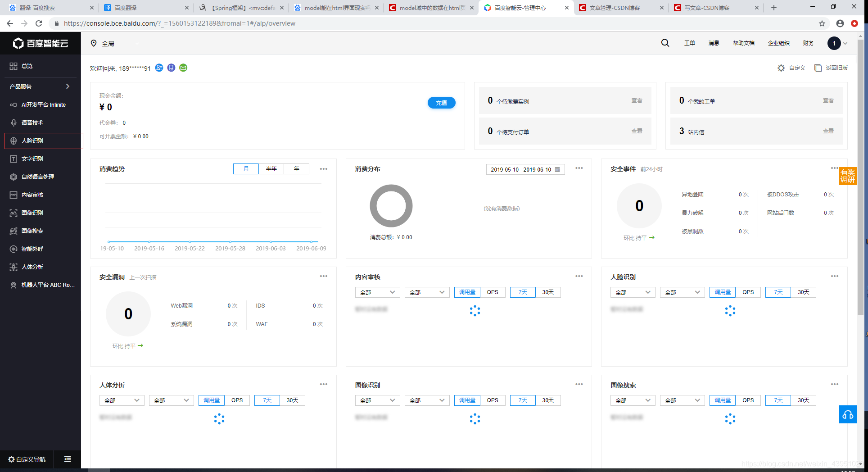
Task: Open enterprise organization in header
Action: pyautogui.click(x=779, y=43)
